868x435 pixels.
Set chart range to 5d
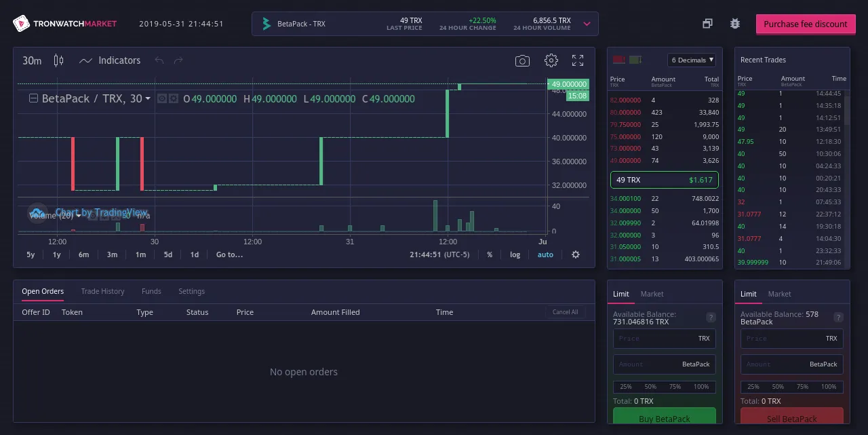pyautogui.click(x=168, y=254)
